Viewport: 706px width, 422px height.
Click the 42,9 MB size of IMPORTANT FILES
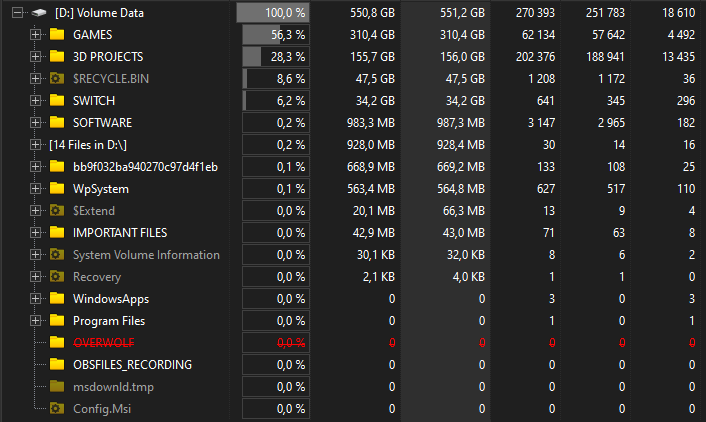[374, 233]
